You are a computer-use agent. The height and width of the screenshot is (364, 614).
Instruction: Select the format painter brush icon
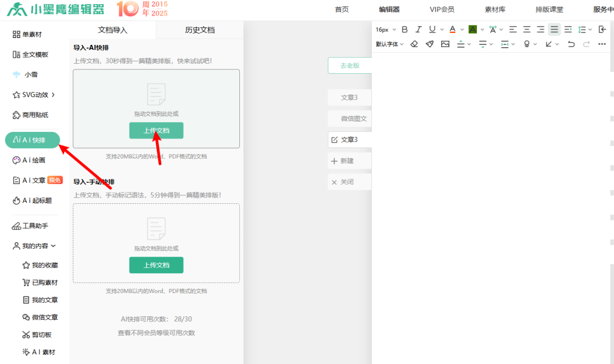pyautogui.click(x=430, y=44)
